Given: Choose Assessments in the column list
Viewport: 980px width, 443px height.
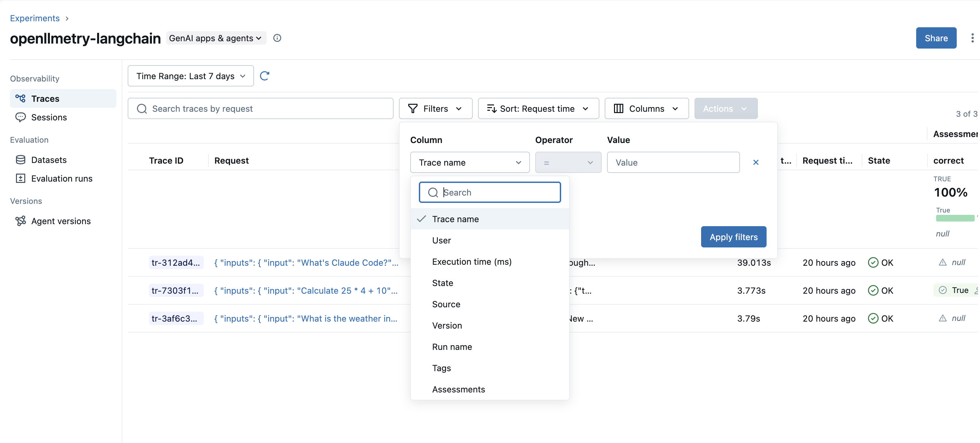Looking at the screenshot, I should (x=458, y=389).
